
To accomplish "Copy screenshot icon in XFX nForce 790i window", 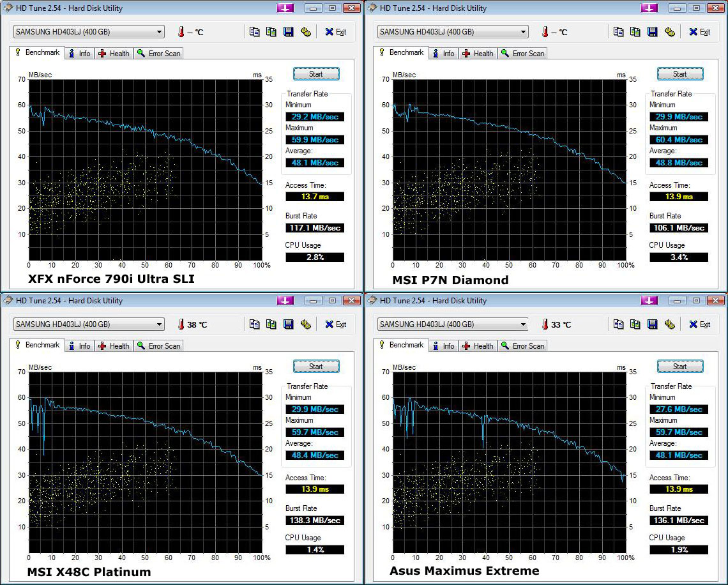I will (271, 31).
